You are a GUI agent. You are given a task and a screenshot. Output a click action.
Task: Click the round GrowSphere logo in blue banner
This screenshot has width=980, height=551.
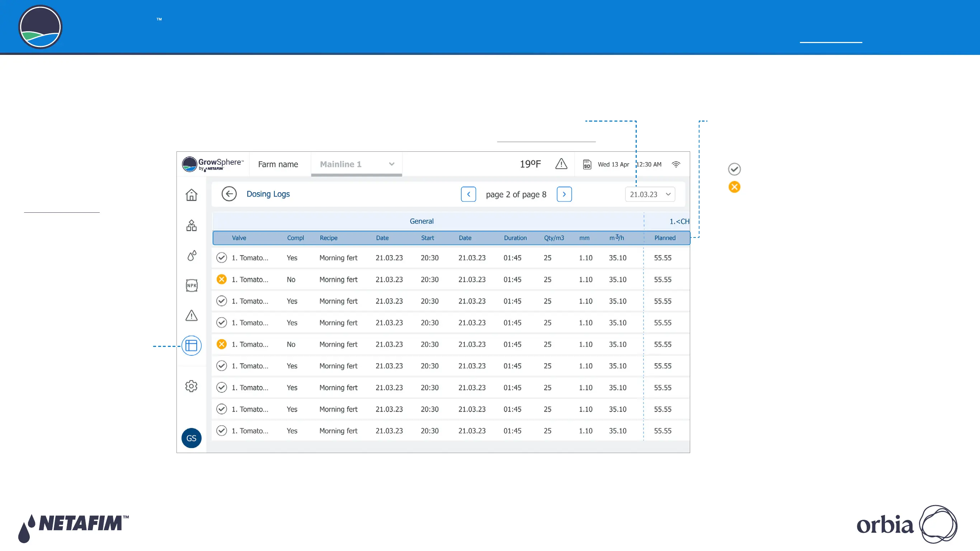(40, 27)
